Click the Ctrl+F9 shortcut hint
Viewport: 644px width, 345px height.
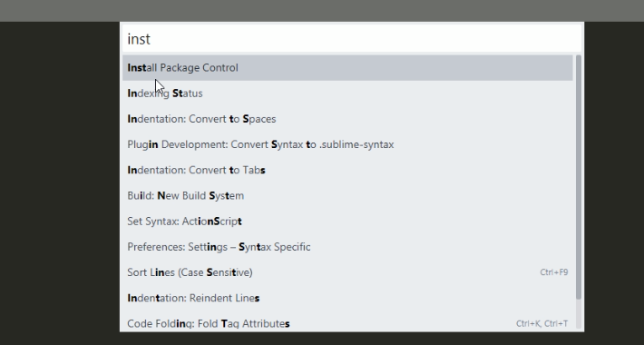(x=554, y=272)
